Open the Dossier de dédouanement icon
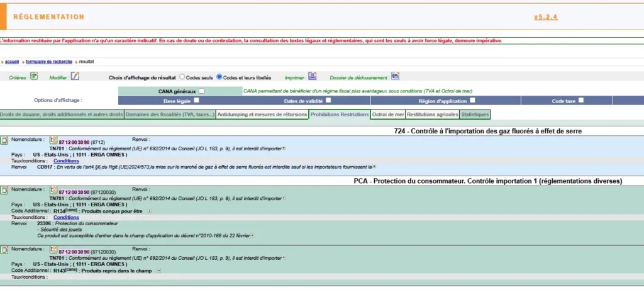 pyautogui.click(x=395, y=76)
